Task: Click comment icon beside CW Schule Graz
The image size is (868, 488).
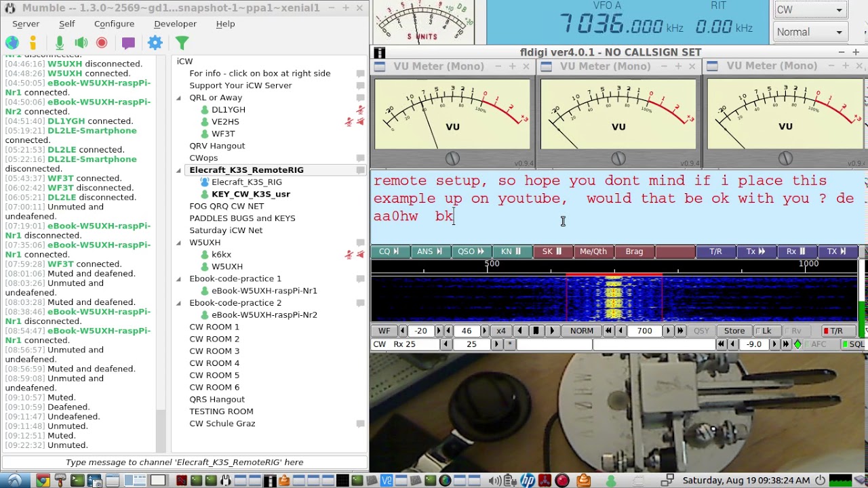Action: pos(361,424)
